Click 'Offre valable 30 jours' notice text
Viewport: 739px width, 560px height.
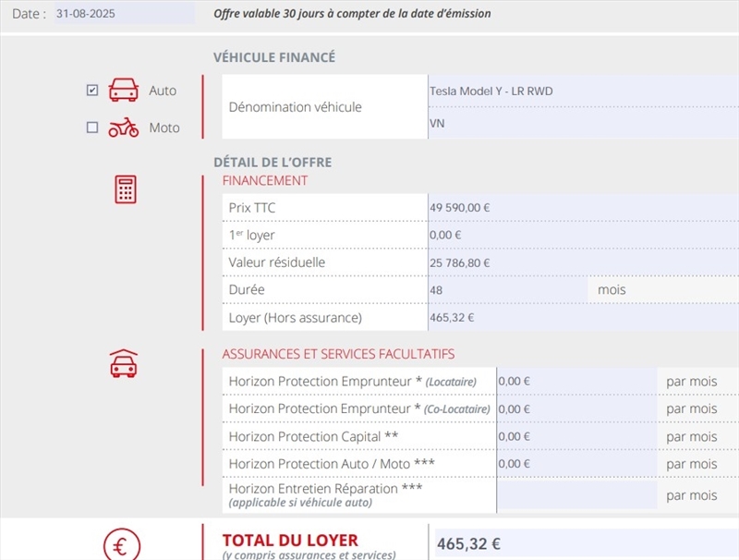pos(352,14)
